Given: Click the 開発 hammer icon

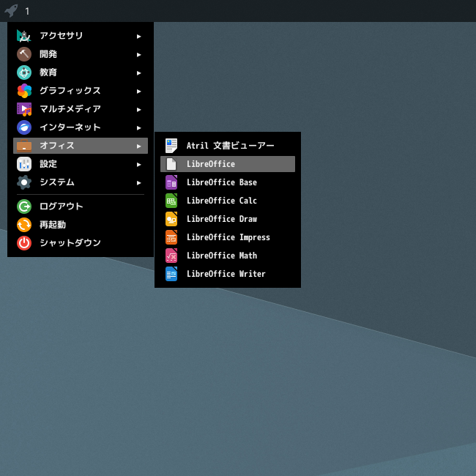Looking at the screenshot, I should 24,54.
